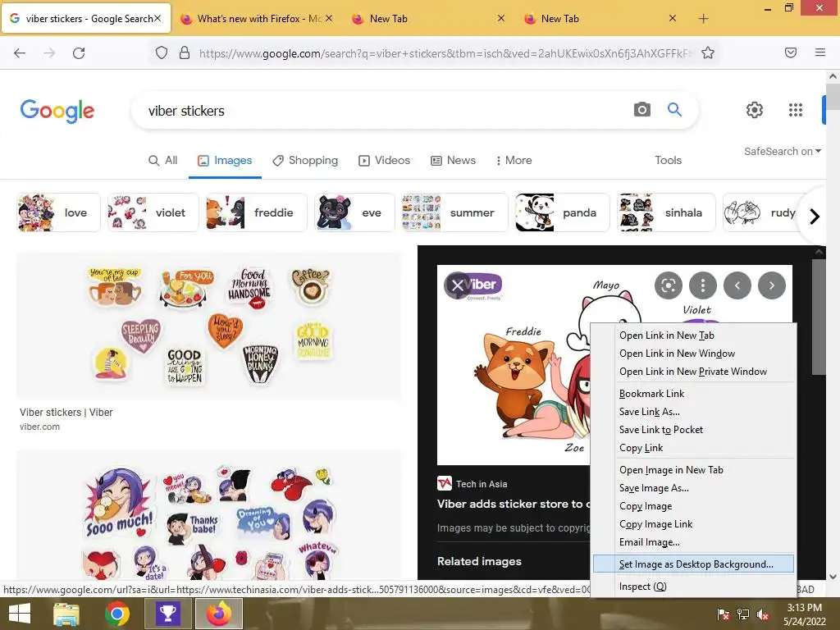The height and width of the screenshot is (630, 840).
Task: Close the What's new with Firefox tab
Action: [x=329, y=18]
